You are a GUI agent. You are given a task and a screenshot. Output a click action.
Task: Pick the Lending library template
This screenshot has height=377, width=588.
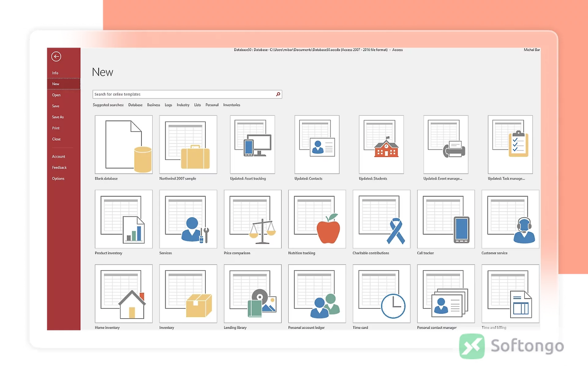(253, 294)
